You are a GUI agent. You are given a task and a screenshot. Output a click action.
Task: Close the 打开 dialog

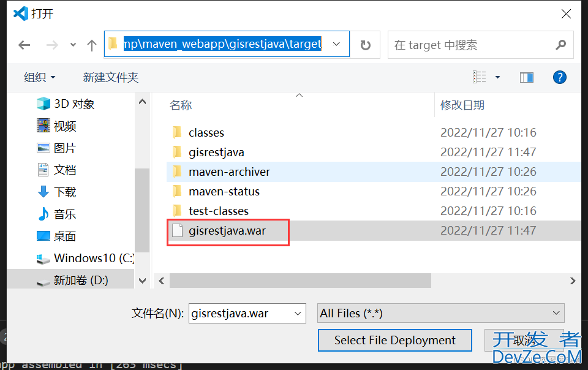566,14
